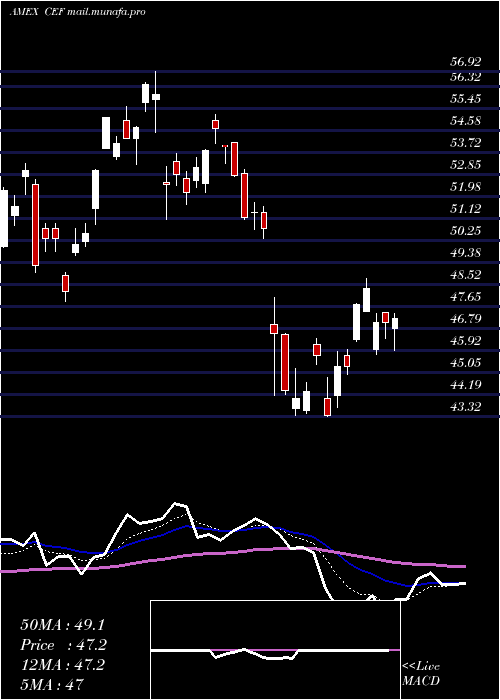Click the 'Price : 47.2' readout
The width and height of the screenshot is (500, 700).
click(63, 645)
